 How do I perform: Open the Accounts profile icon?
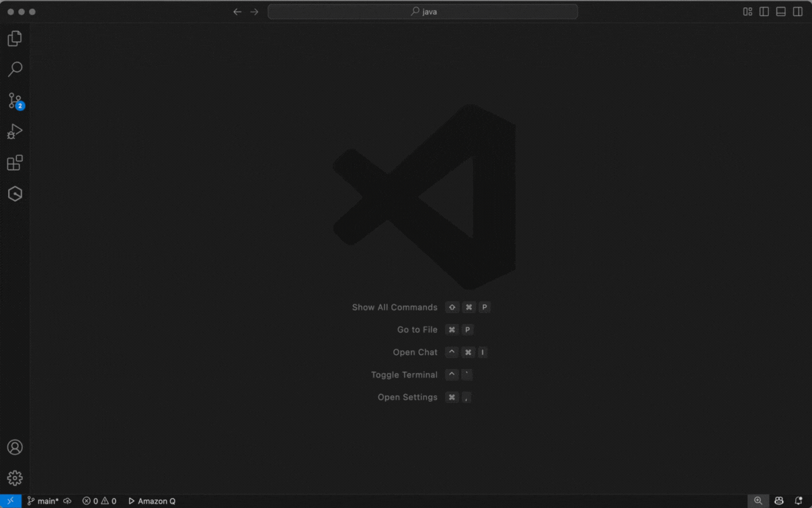pyautogui.click(x=15, y=447)
